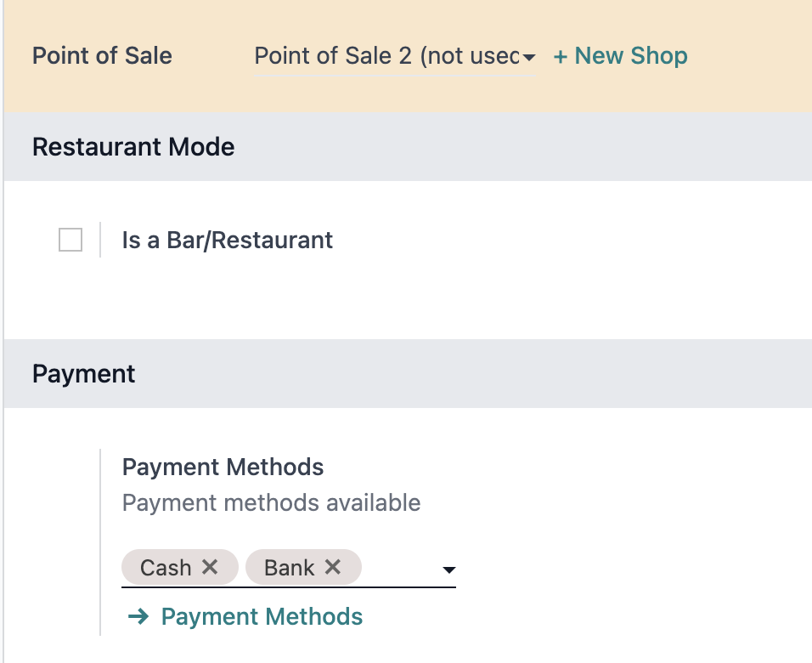Select the Point of Sale 2 field text
The image size is (812, 663).
(x=386, y=56)
